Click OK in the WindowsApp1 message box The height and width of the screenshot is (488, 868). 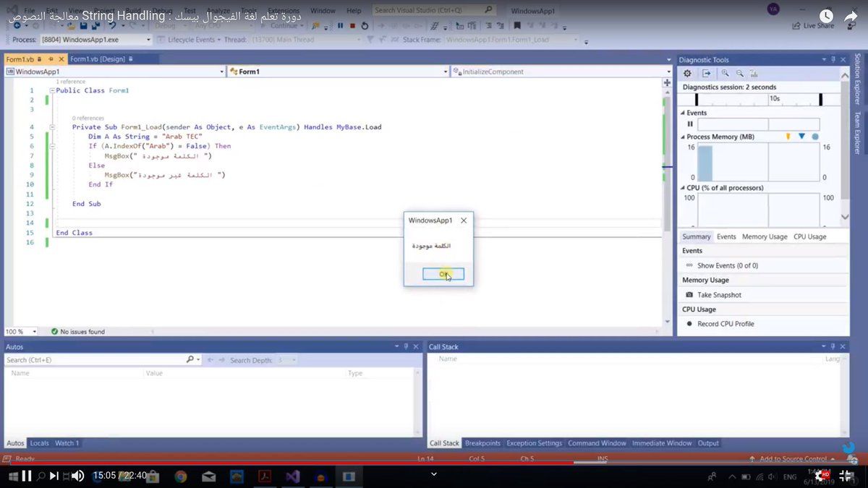coord(443,274)
